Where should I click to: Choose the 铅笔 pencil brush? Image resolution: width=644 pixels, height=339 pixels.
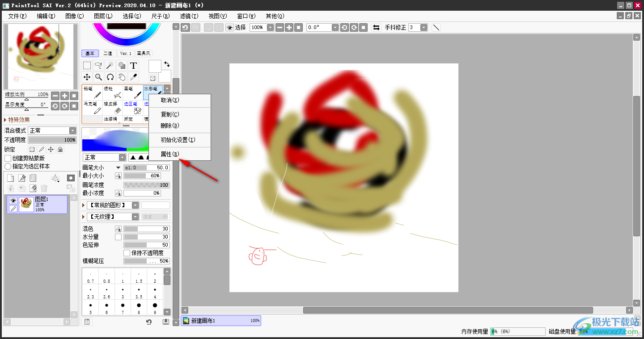tap(93, 92)
